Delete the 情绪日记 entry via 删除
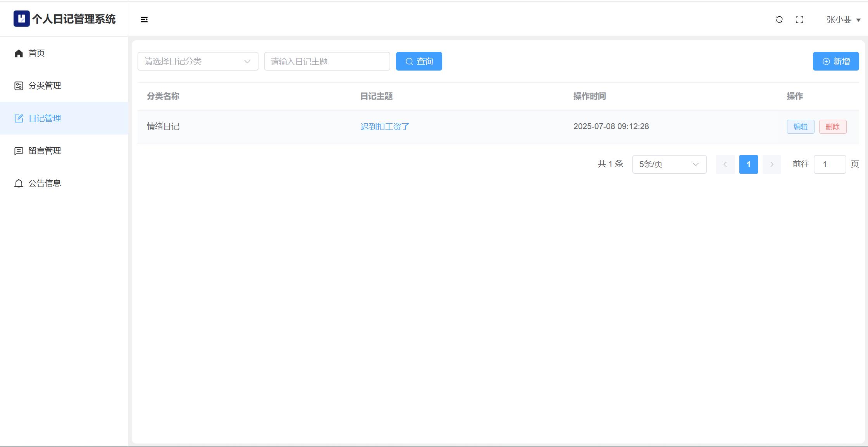 point(832,127)
